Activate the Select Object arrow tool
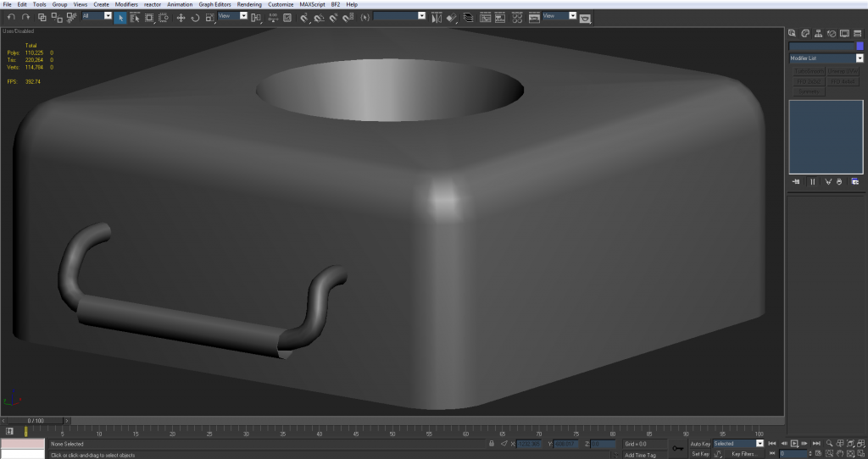This screenshot has width=868, height=459. pos(120,17)
